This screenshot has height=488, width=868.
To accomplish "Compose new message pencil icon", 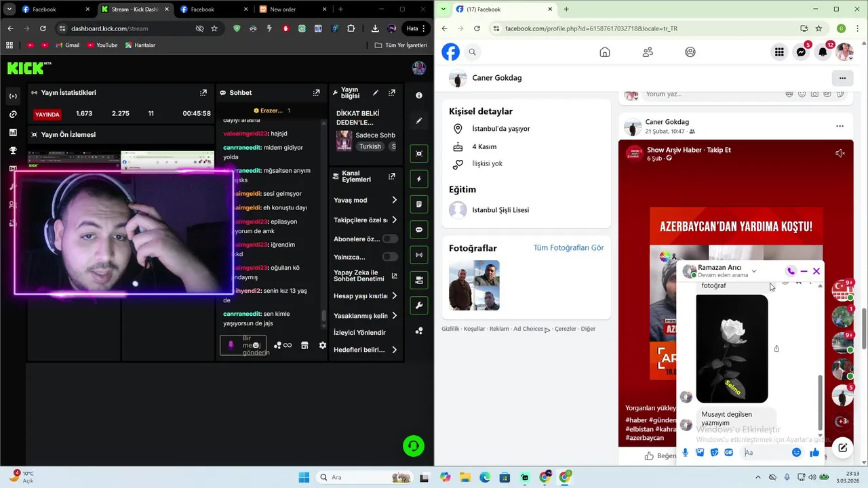I will pos(842,447).
